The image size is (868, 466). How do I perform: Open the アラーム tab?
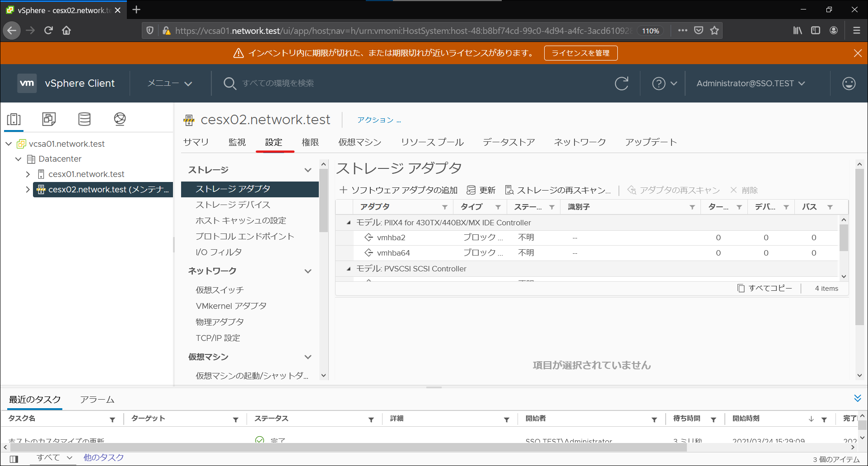tap(97, 400)
